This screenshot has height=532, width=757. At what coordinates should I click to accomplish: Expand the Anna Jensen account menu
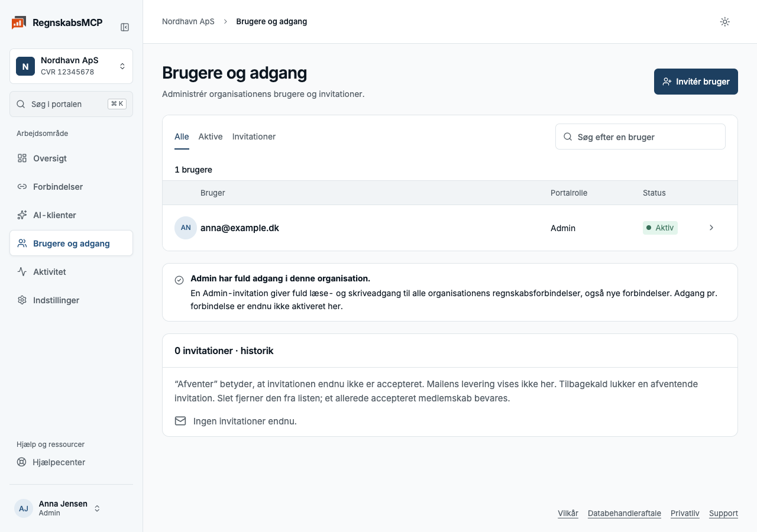[57, 508]
